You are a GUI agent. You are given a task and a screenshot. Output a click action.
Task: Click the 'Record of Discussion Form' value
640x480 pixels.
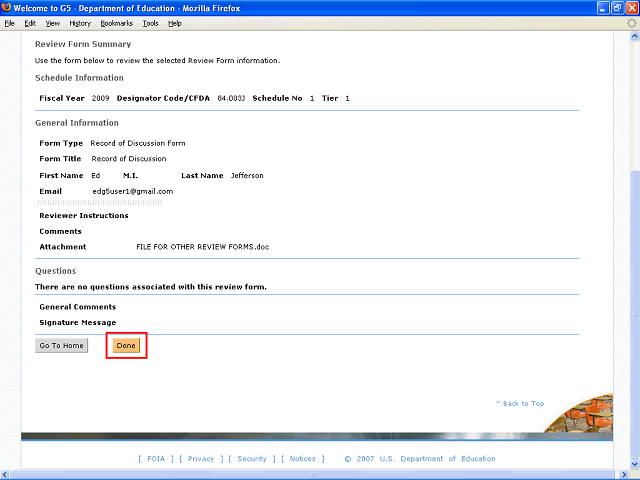(x=138, y=143)
